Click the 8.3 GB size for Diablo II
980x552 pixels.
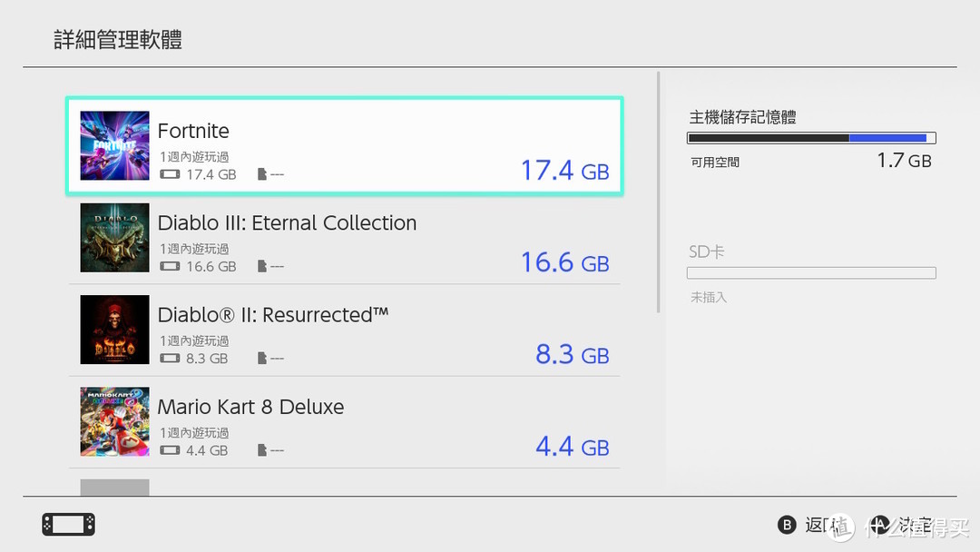pyautogui.click(x=572, y=354)
